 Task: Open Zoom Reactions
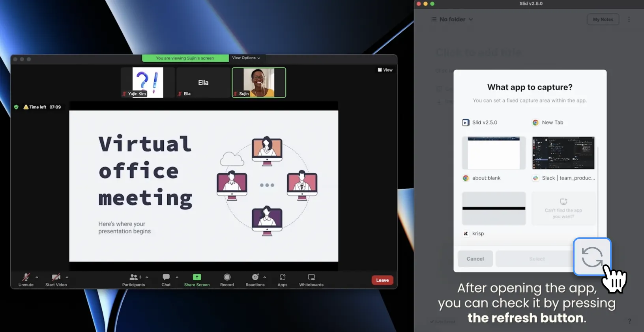255,280
